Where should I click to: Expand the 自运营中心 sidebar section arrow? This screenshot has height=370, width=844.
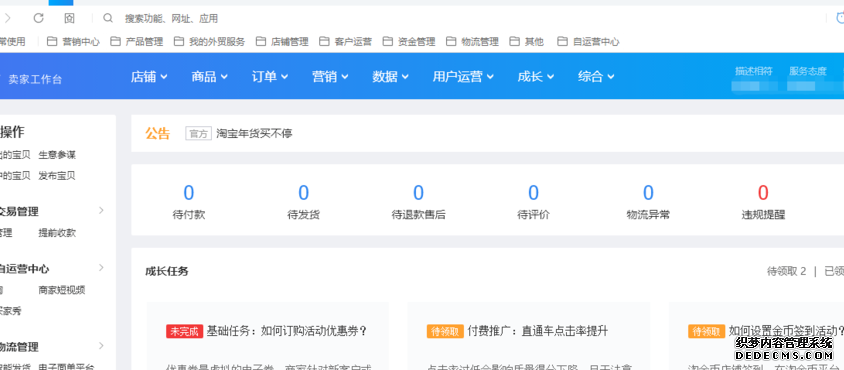pos(101,267)
